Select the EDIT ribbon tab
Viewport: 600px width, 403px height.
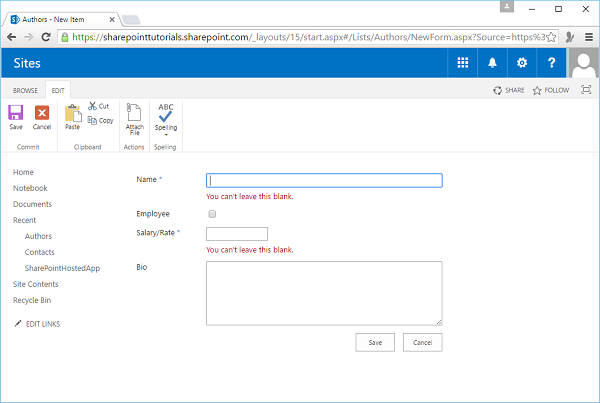tap(59, 90)
